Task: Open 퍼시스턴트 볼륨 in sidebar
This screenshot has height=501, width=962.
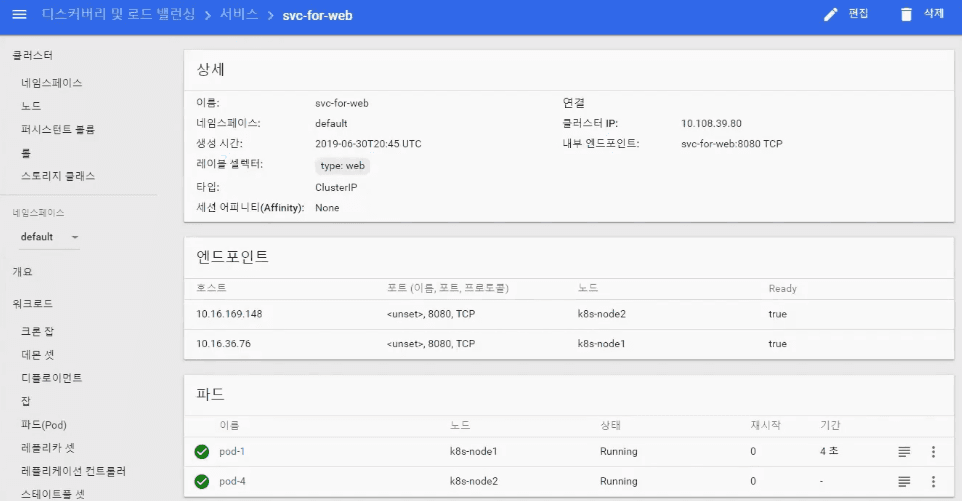Action: 58,129
